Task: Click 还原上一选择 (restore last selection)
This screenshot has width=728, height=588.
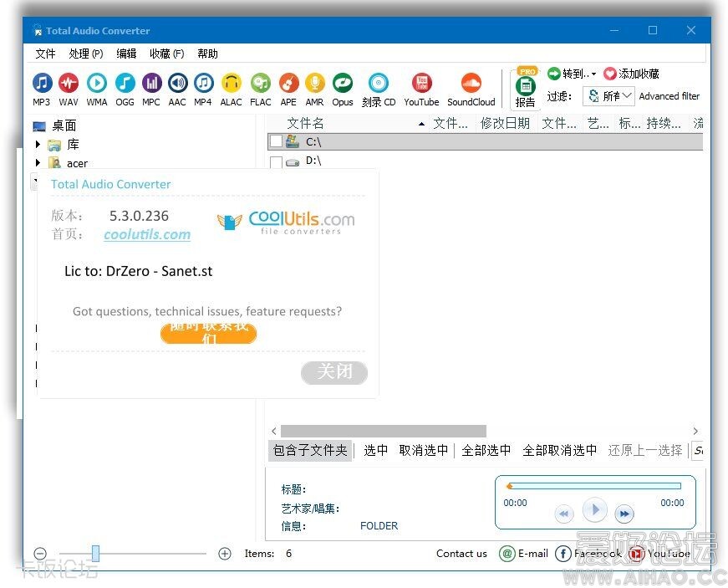Action: 645,450
